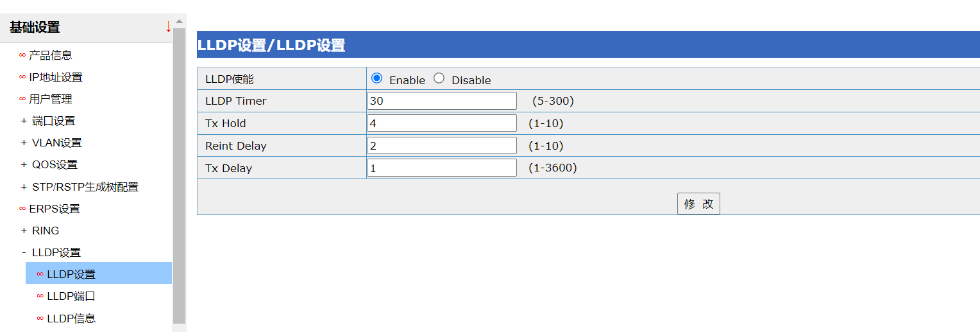Focus the Tx Hold input field

tap(442, 123)
